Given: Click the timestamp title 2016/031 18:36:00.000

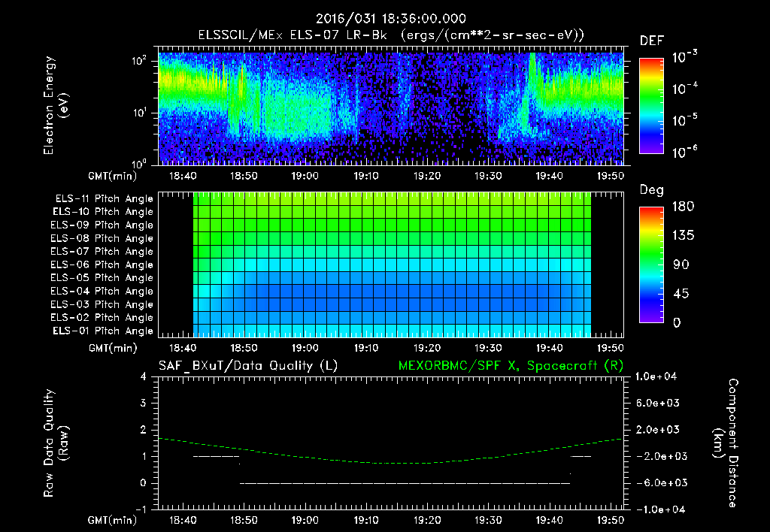Looking at the screenshot, I should pos(390,19).
